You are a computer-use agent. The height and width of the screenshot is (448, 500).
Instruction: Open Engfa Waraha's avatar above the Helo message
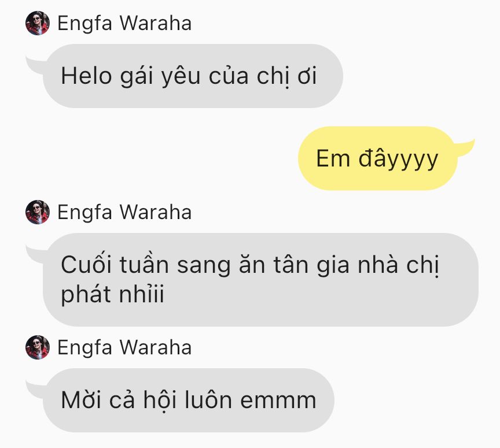point(38,23)
